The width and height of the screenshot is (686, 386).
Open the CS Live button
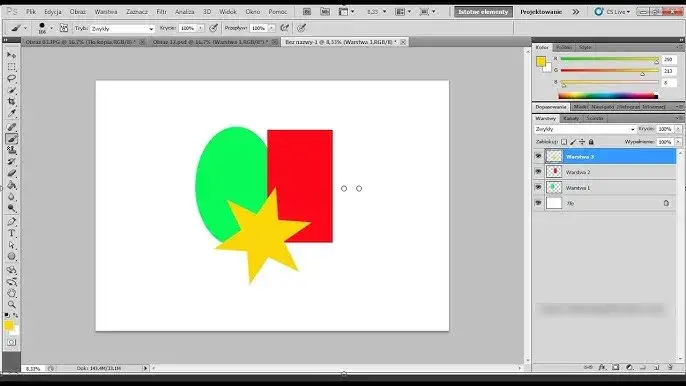pyautogui.click(x=612, y=12)
